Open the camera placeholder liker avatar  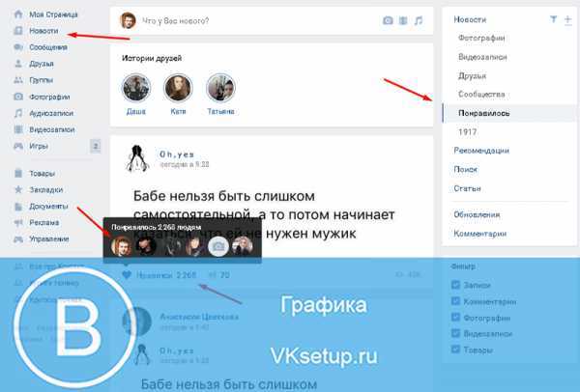coord(218,246)
